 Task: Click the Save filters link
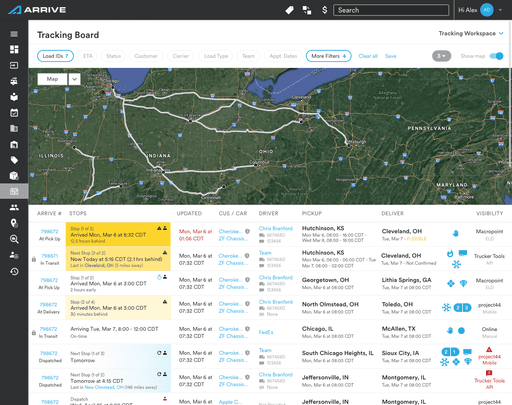point(391,56)
